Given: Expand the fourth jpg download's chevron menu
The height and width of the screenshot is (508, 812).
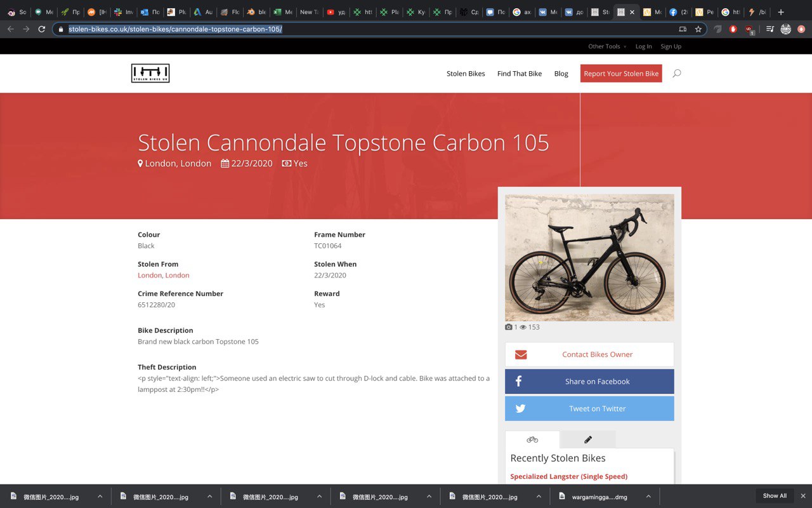Looking at the screenshot, I should point(429,497).
